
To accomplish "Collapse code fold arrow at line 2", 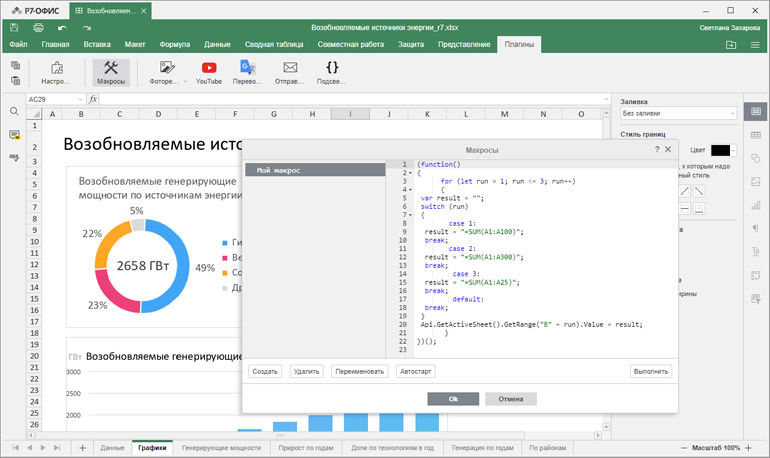I will click(x=408, y=173).
